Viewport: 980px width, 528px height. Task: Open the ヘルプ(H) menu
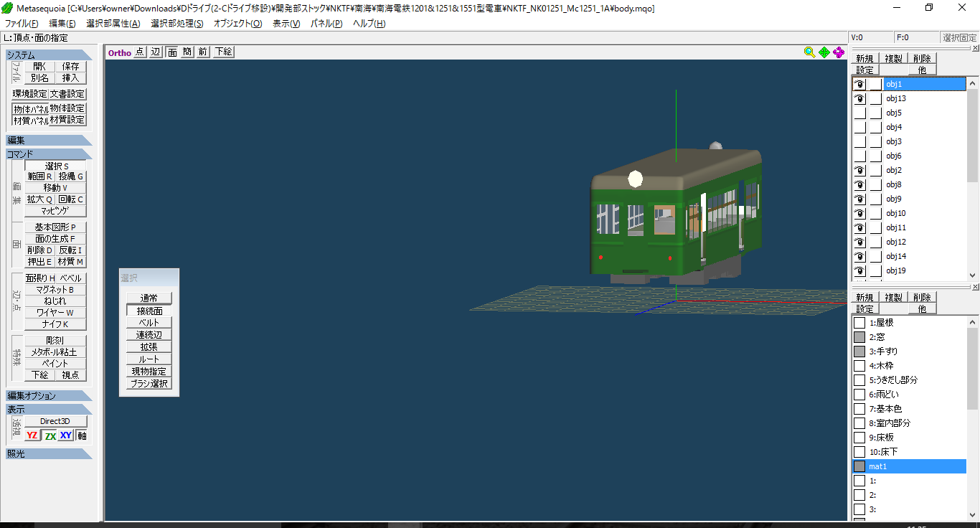[x=369, y=24]
